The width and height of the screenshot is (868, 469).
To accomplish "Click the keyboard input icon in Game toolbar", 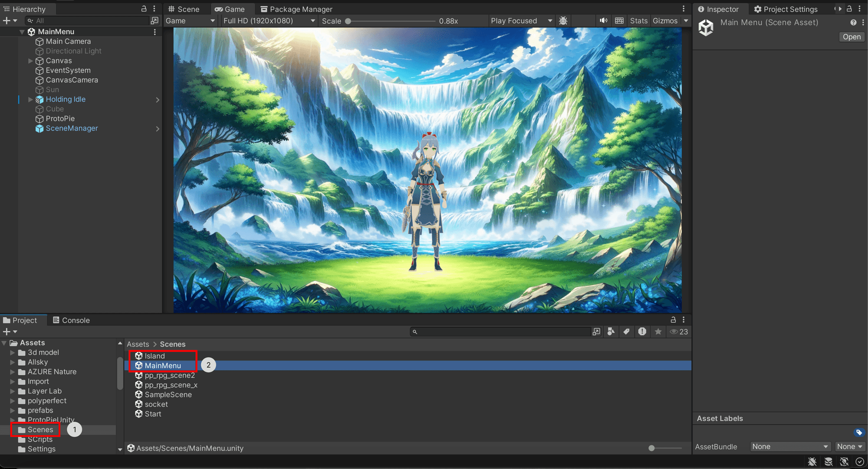I will pos(619,20).
